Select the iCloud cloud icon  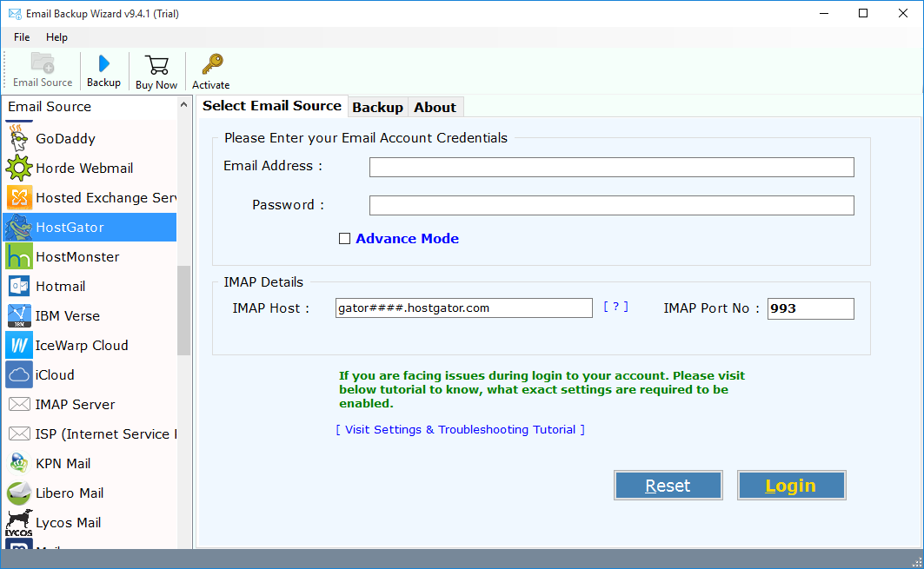[19, 374]
